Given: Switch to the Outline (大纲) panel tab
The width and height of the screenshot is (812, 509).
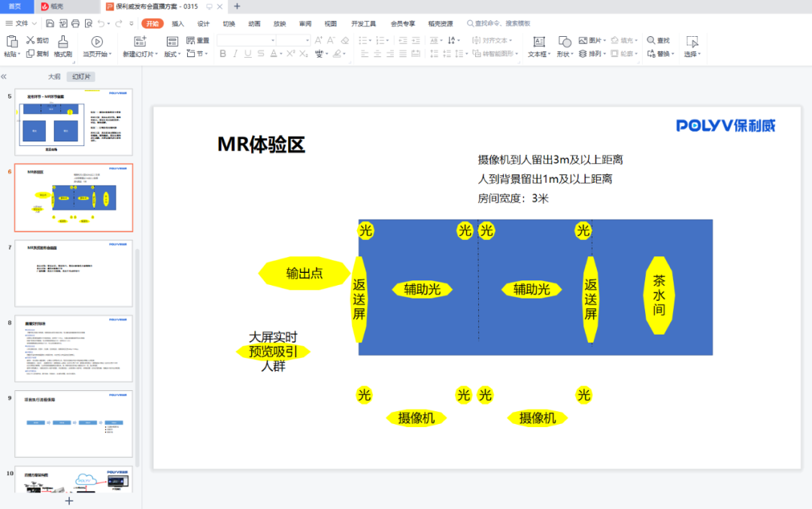Looking at the screenshot, I should click(x=54, y=77).
